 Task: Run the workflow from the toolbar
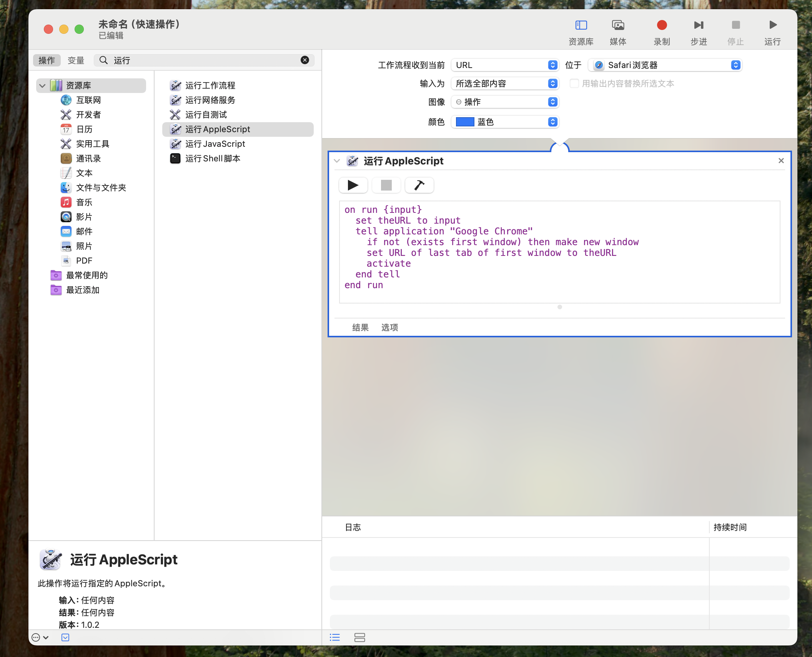(x=772, y=25)
